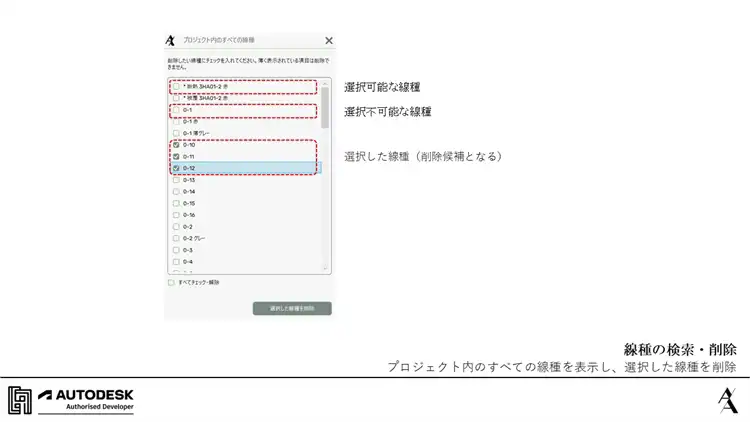Click the maze-like square logo at bottom left
This screenshot has height=422, width=750.
click(20, 400)
